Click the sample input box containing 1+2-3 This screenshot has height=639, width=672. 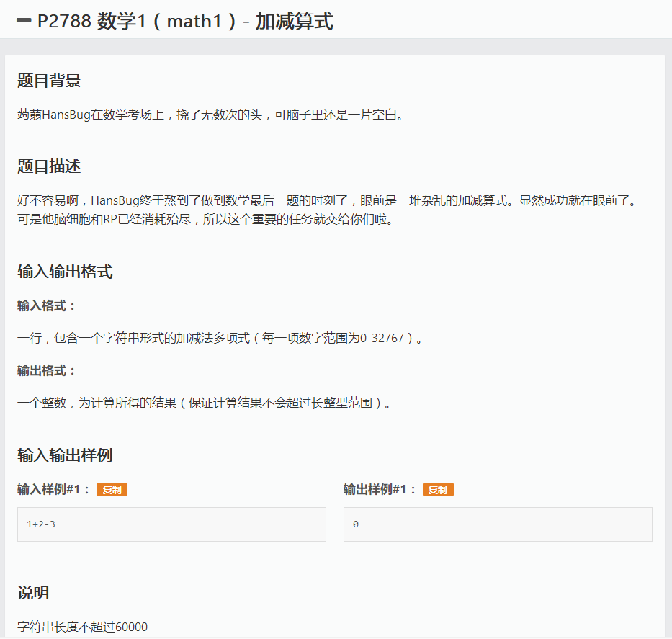(171, 524)
